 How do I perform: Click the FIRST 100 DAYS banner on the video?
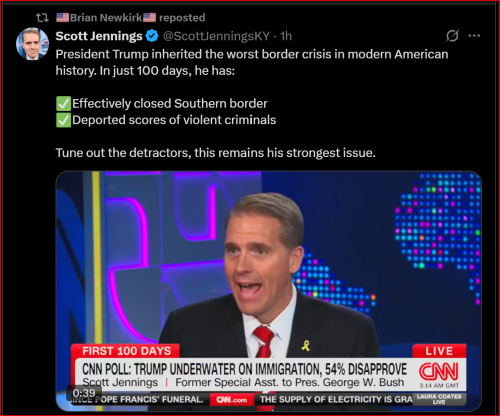tap(126, 351)
